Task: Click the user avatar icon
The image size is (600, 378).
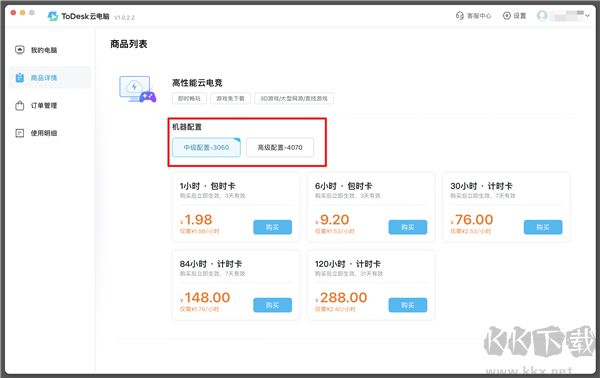Action: (x=542, y=16)
